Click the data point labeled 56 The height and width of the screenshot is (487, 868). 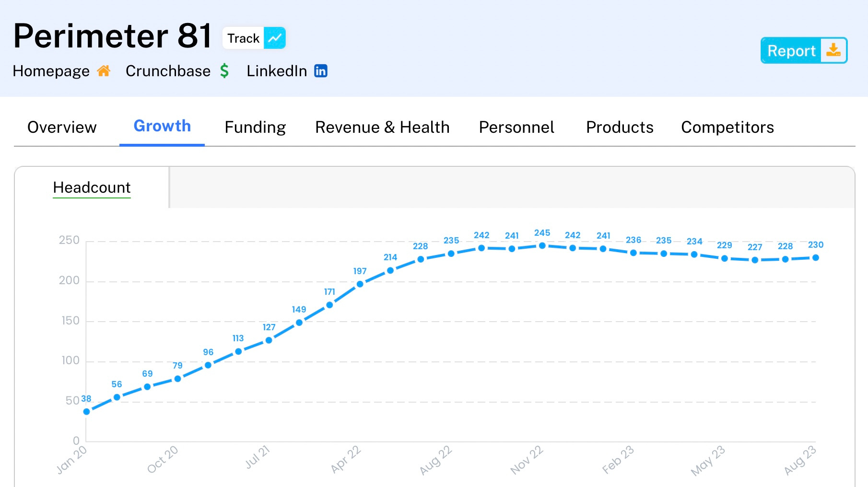117,397
